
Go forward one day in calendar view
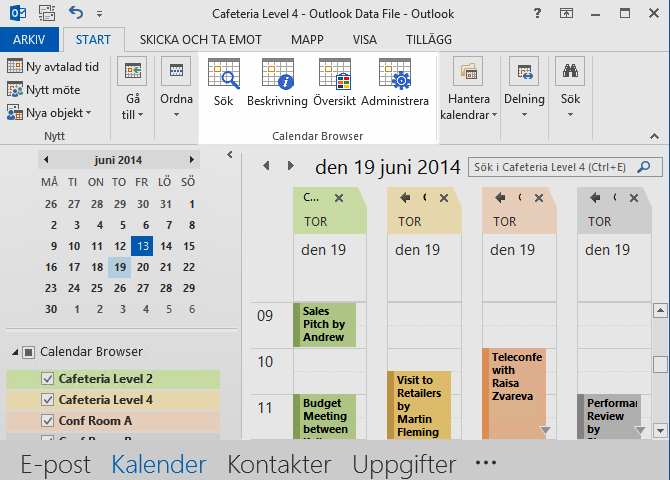[291, 166]
